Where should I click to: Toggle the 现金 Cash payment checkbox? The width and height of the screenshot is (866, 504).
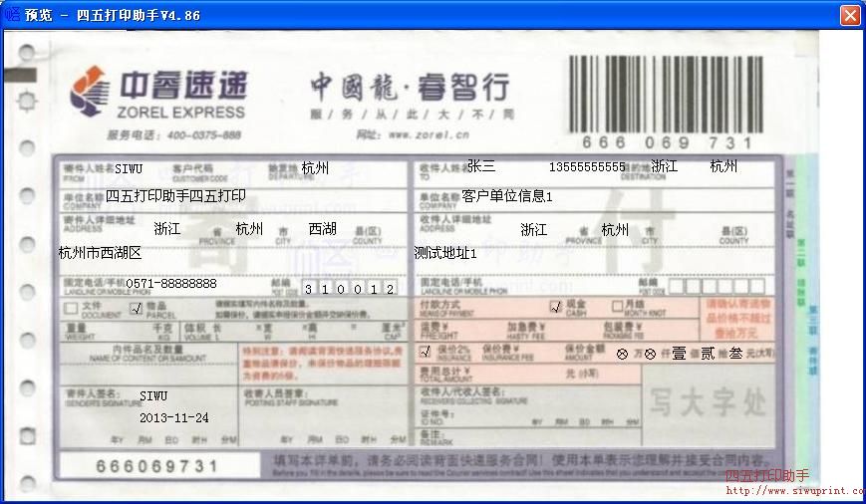(x=556, y=306)
